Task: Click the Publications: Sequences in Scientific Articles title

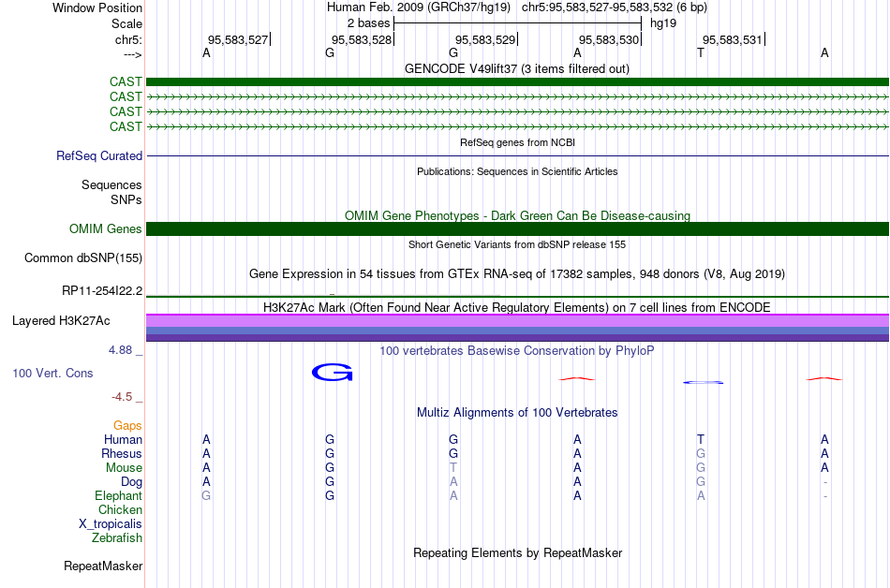Action: [x=517, y=171]
